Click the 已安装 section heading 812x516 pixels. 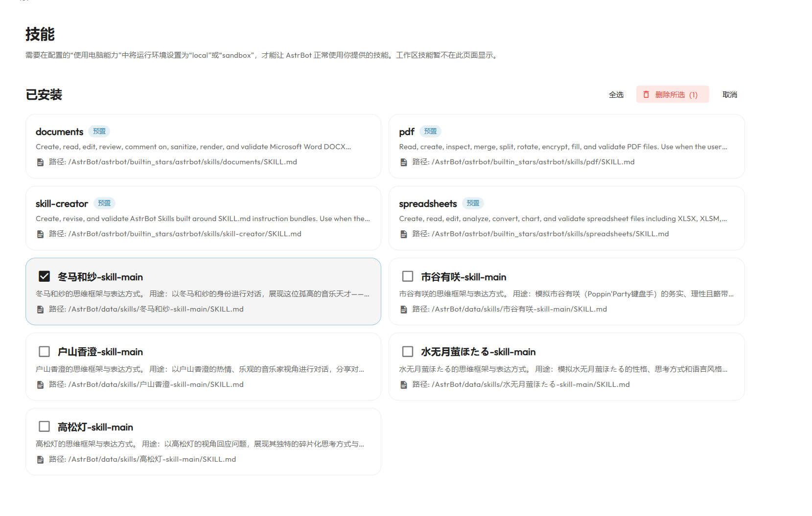point(44,95)
